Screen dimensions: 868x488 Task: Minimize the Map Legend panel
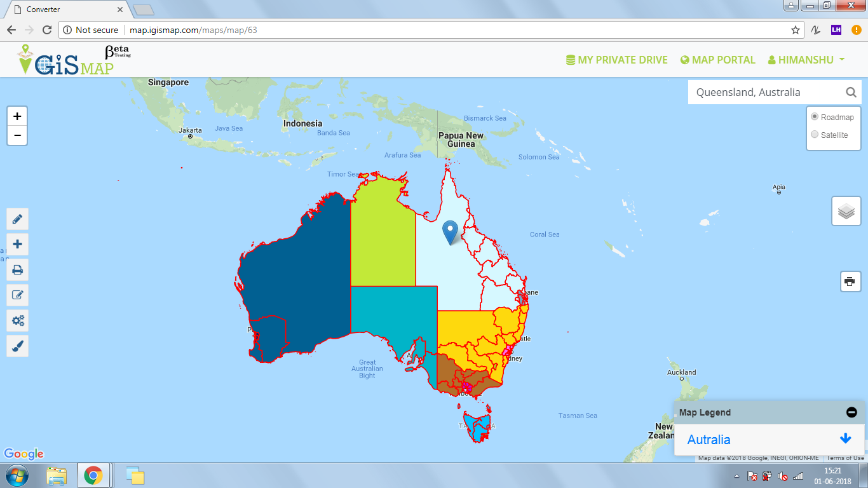pyautogui.click(x=851, y=412)
